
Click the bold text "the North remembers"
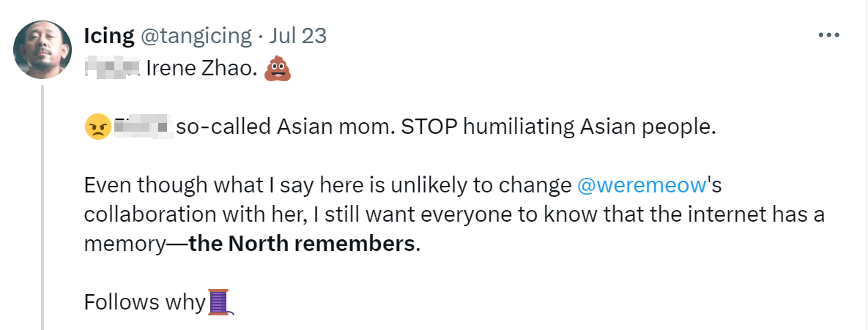[302, 244]
